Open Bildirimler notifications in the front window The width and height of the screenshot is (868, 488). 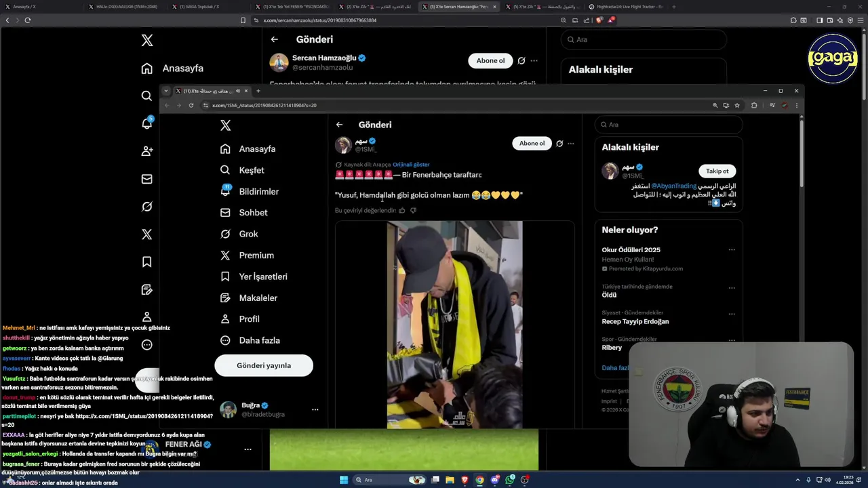click(x=250, y=191)
